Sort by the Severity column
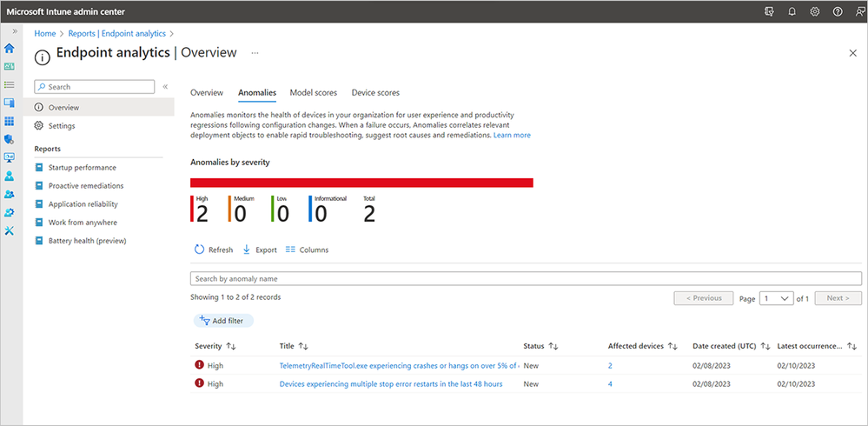Image resolution: width=868 pixels, height=426 pixels. [215, 346]
